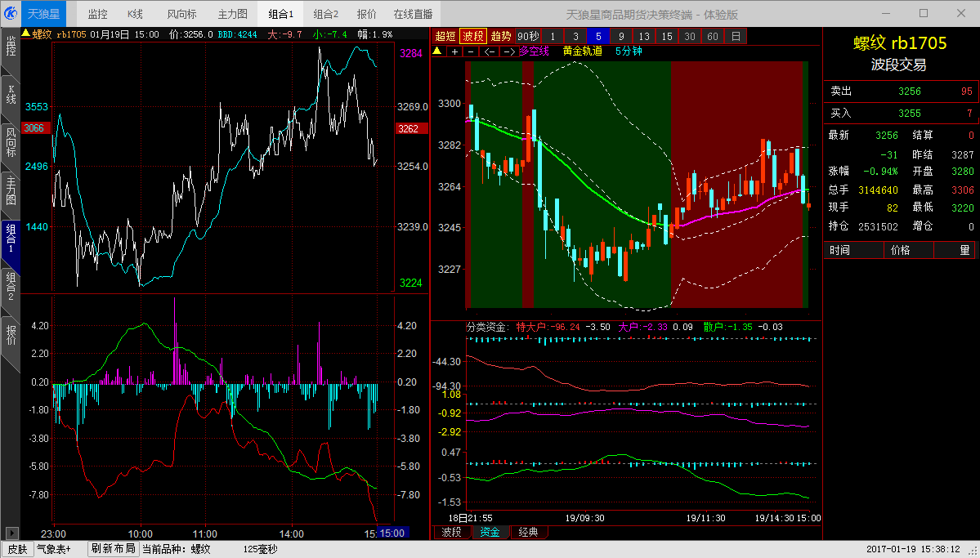Image resolution: width=980 pixels, height=558 pixels.
Task: Choose the 90秒 period button
Action: pyautogui.click(x=528, y=36)
